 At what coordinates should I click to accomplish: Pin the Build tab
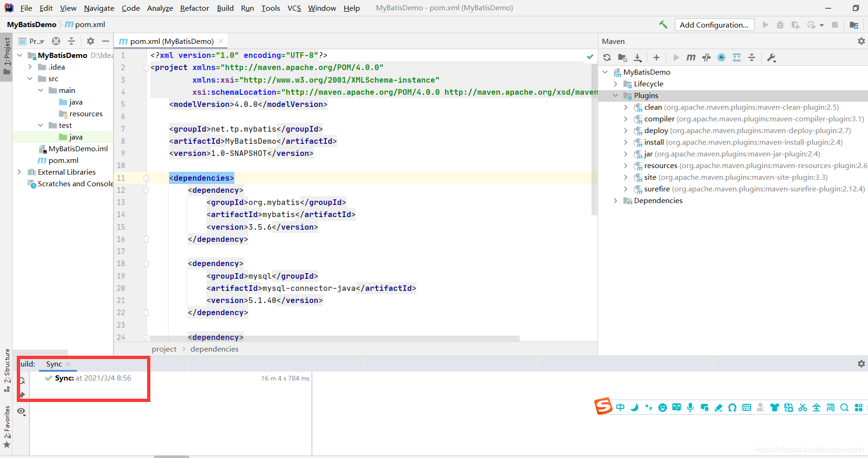click(x=21, y=395)
